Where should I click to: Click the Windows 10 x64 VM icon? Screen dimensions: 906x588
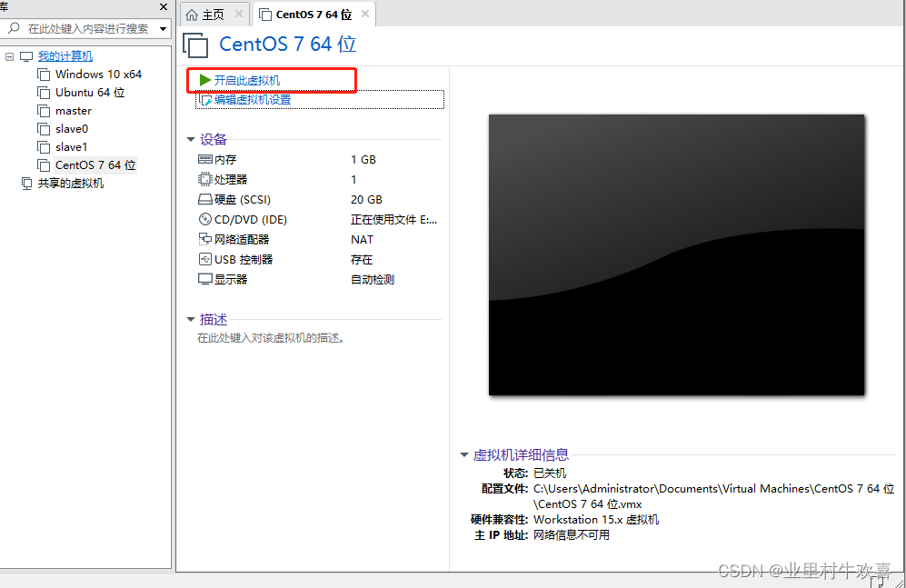pyautogui.click(x=44, y=75)
